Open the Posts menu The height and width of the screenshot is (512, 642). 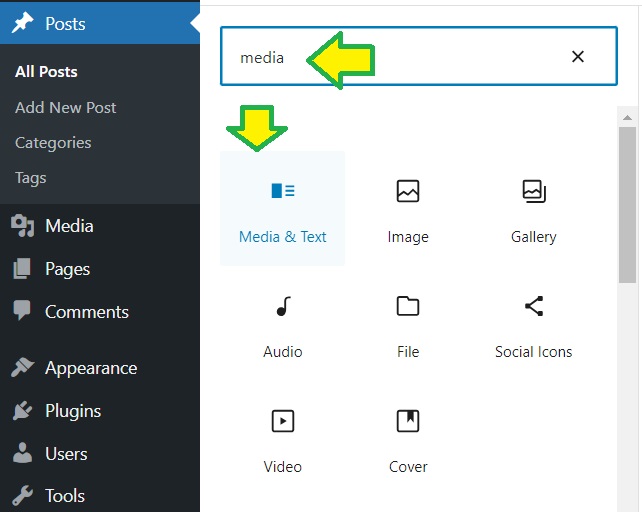(100, 23)
